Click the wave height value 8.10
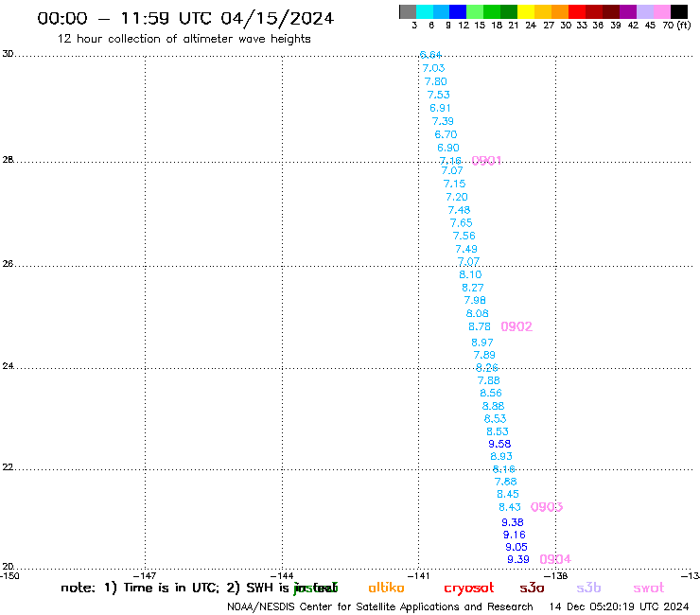700x615 pixels. pos(470,274)
